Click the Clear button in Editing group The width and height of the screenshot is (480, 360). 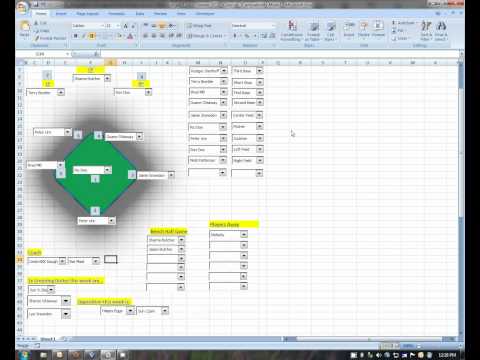400,38
